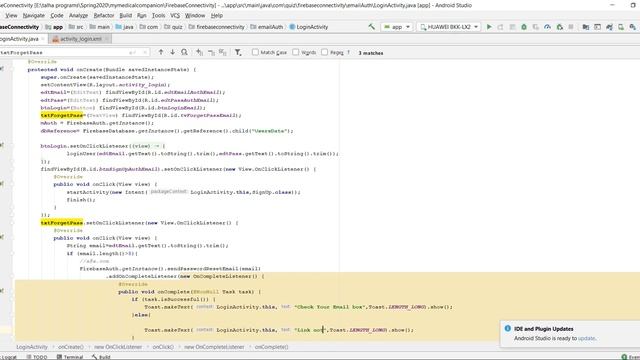Click Select All Occurrences icon
The height and width of the screenshot is (360, 640).
click(x=223, y=52)
